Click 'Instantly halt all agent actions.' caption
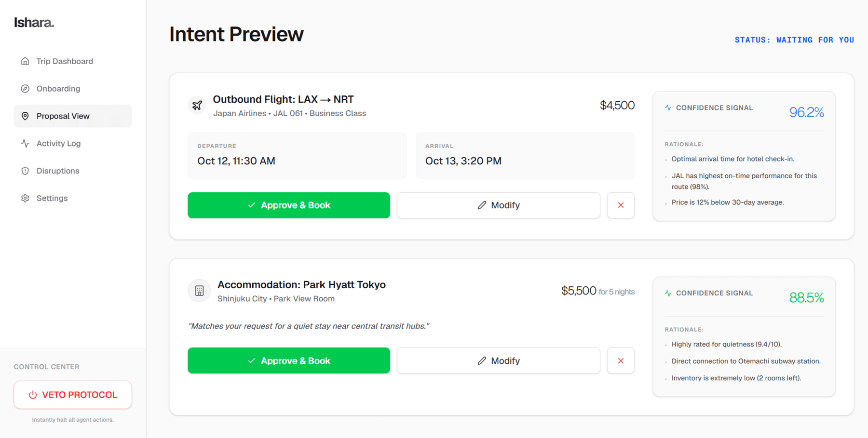The height and width of the screenshot is (438, 868). [x=73, y=420]
